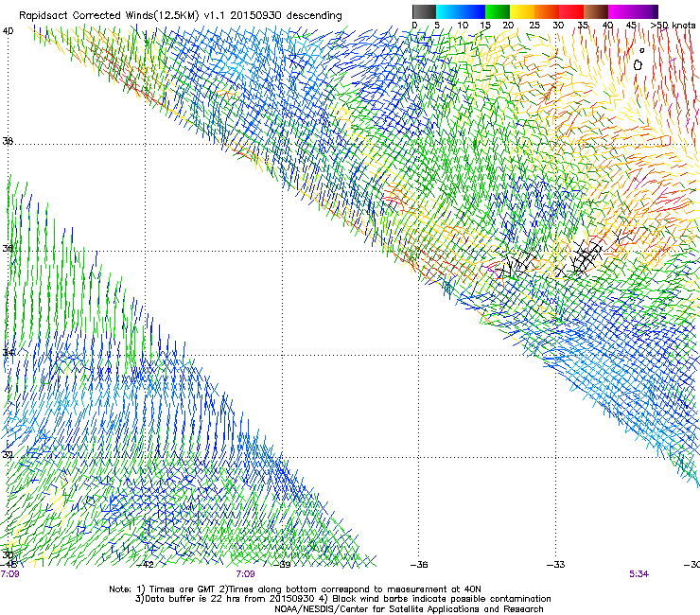Viewport: 700px width, 615px height.
Task: Click the larger island outline near top right
Action: point(638,65)
